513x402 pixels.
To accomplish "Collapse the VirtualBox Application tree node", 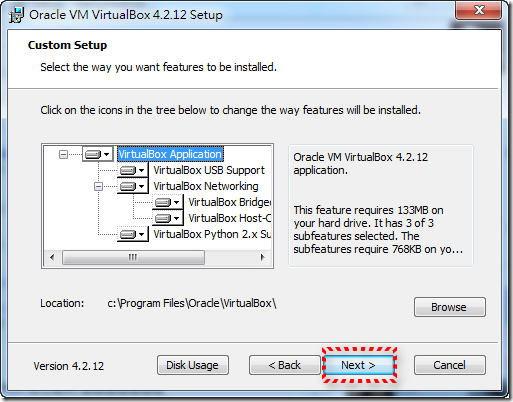I will tap(63, 154).
